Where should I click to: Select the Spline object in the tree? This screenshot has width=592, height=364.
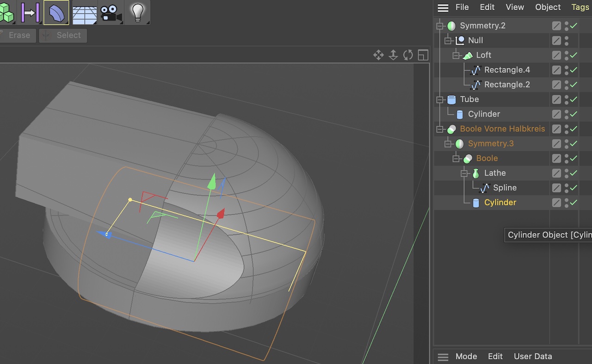[505, 188]
